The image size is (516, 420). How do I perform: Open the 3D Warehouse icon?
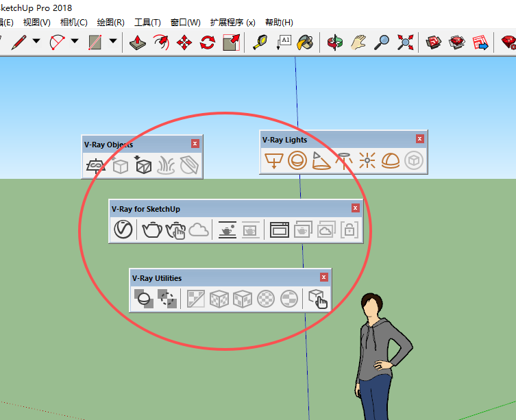point(433,42)
